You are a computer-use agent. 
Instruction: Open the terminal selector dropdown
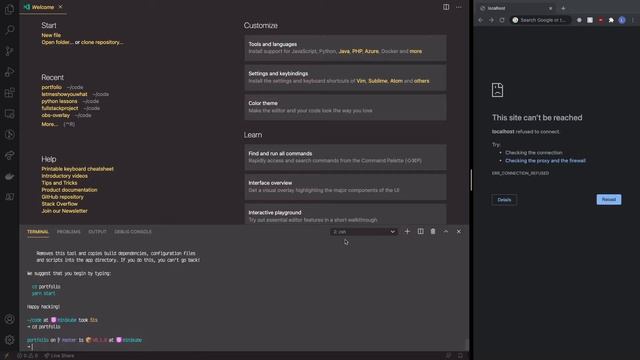pos(363,231)
